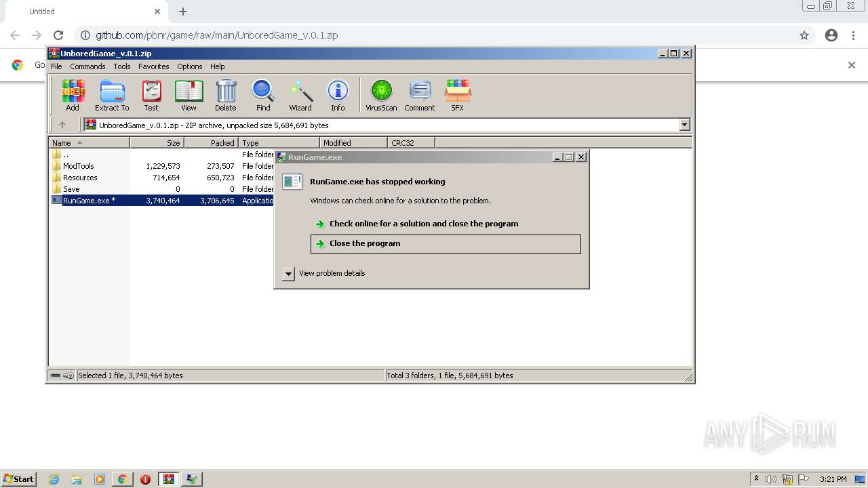
Task: Expand the archive path dropdown
Action: [684, 125]
